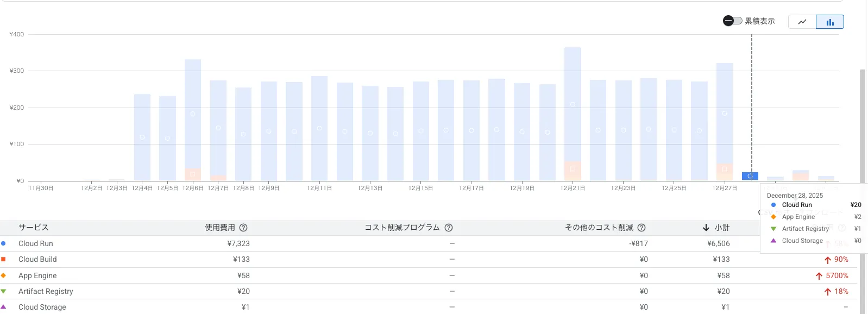Click the ¥133 Cloud Build usage cost
The image size is (868, 314).
pos(241,259)
